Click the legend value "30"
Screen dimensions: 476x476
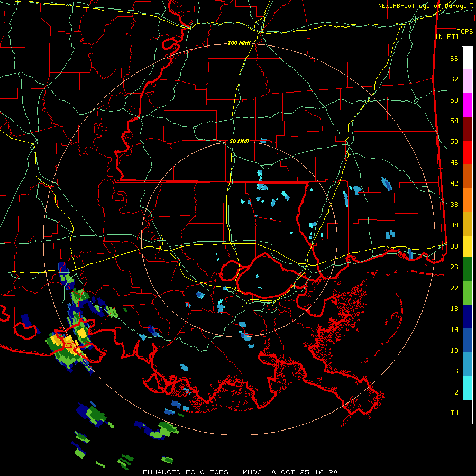454,246
